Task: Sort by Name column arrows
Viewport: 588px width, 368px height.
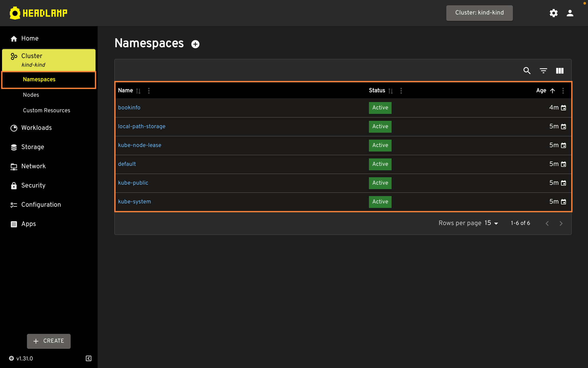Action: 138,91
